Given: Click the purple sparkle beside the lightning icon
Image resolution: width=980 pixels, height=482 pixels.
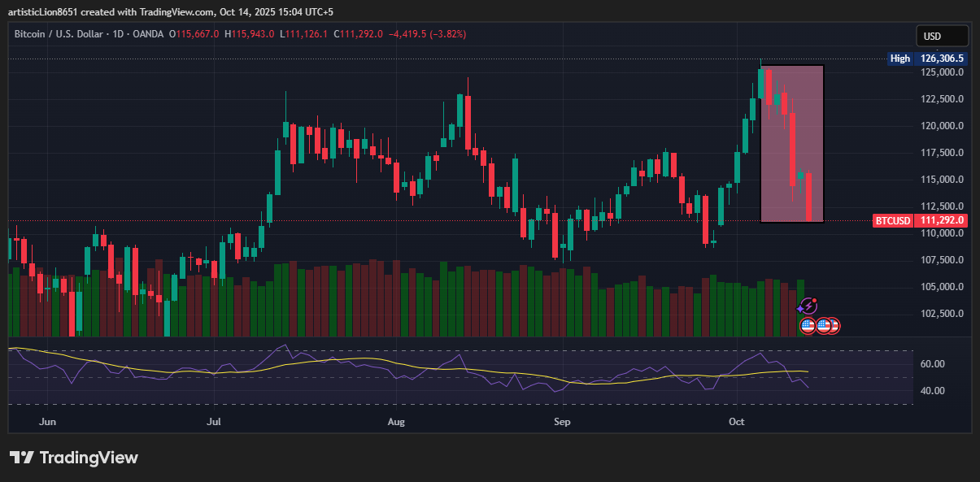Looking at the screenshot, I should point(799,310).
